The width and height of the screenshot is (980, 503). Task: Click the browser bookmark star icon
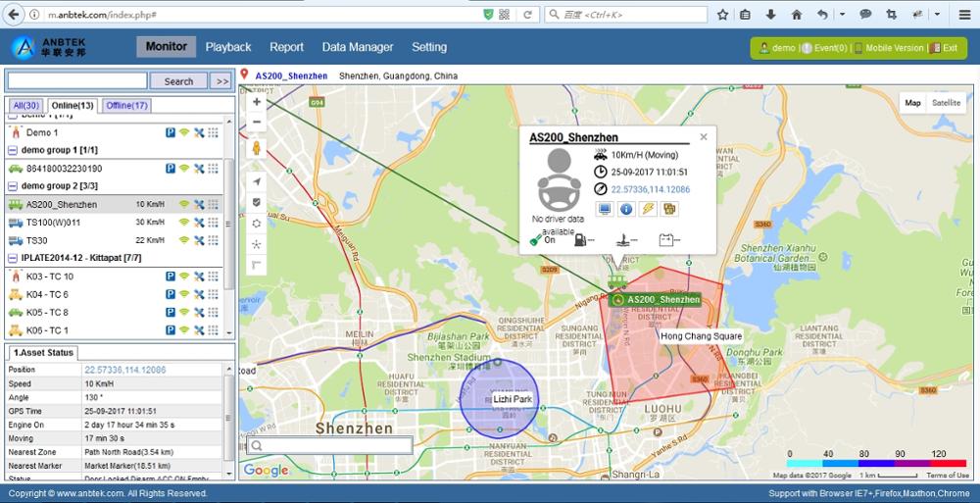[722, 15]
